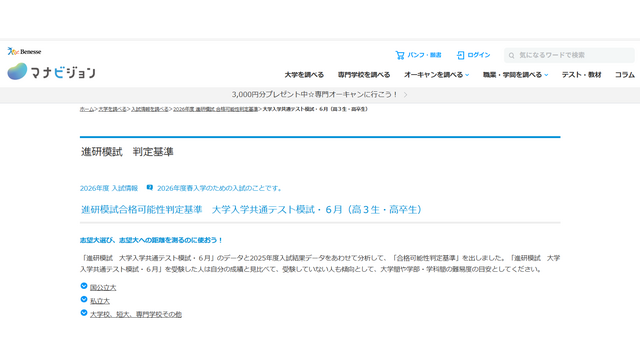Click the blue chevron bullet before 国公立大
This screenshot has width=640, height=360.
click(x=84, y=286)
